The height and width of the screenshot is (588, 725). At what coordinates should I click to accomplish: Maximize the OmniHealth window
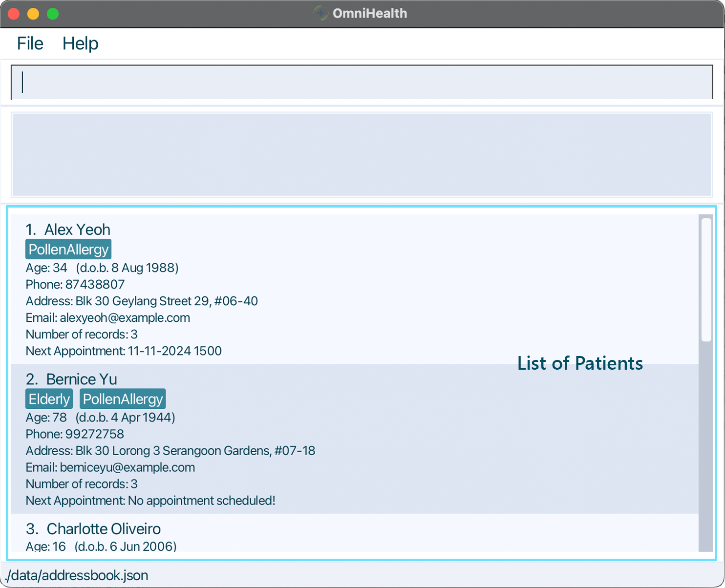(x=53, y=14)
